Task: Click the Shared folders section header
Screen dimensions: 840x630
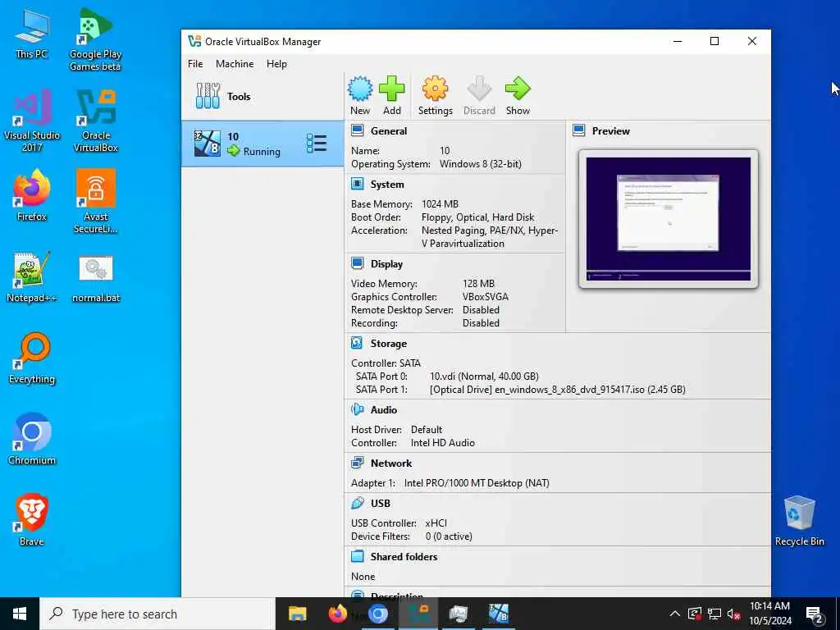Action: (x=404, y=557)
